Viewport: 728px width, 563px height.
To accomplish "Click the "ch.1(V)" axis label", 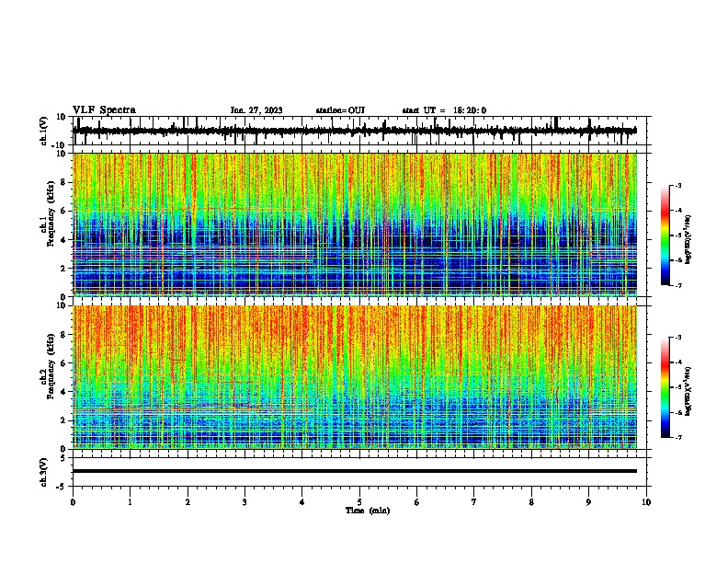I will click(44, 131).
